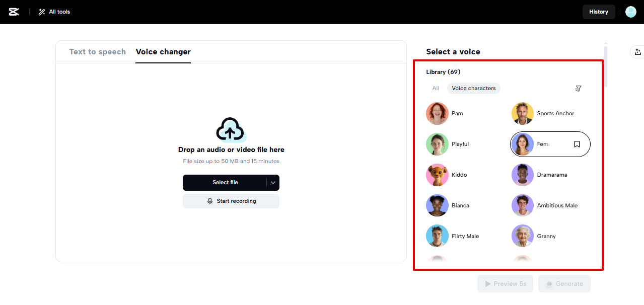644x305 pixels.
Task: Bookmark the selected Female voice
Action: pyautogui.click(x=577, y=144)
